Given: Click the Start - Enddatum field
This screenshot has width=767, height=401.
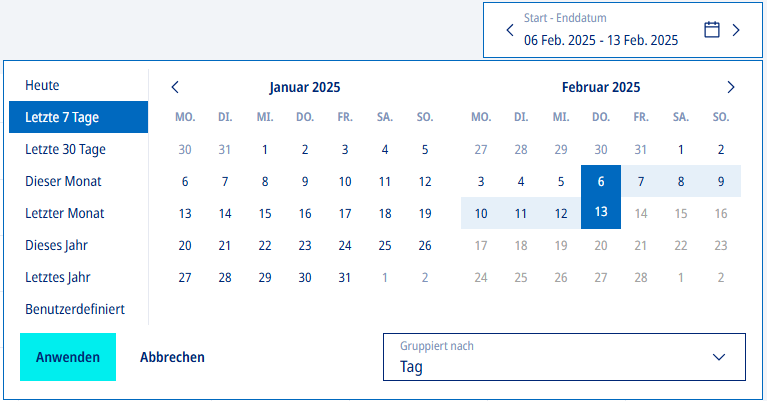Looking at the screenshot, I should click(600, 31).
